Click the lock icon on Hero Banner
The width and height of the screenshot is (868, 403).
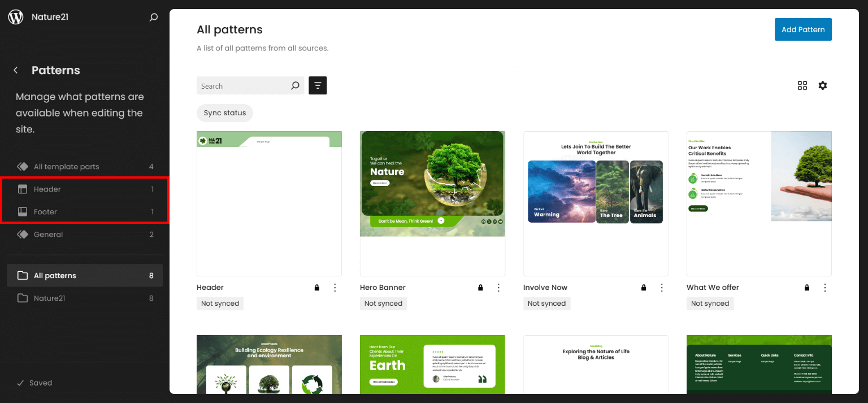click(480, 288)
